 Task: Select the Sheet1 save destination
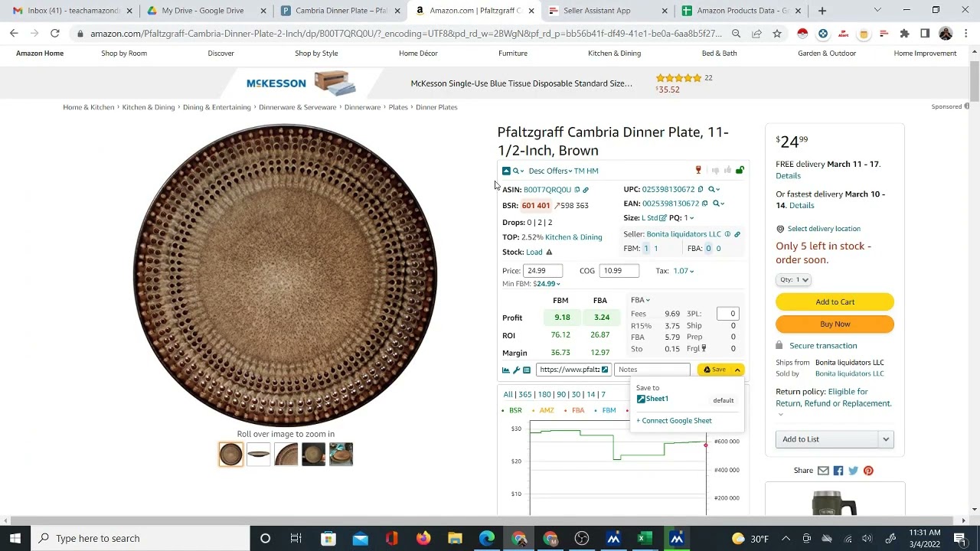pyautogui.click(x=652, y=399)
